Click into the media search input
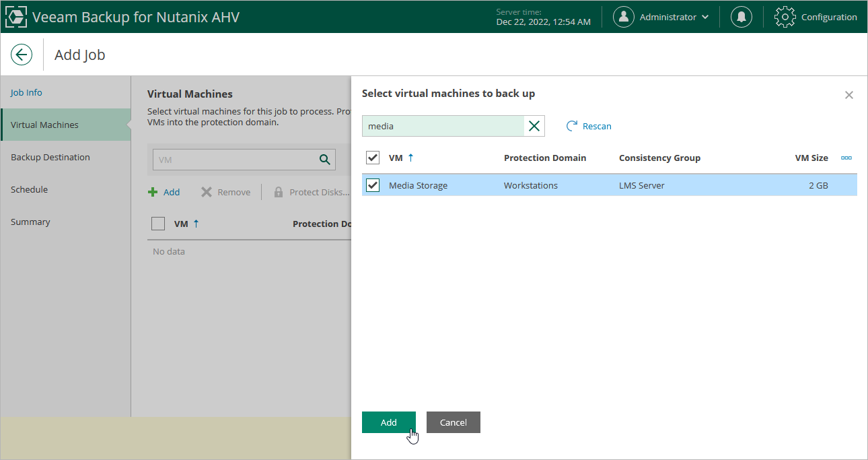 [x=443, y=126]
